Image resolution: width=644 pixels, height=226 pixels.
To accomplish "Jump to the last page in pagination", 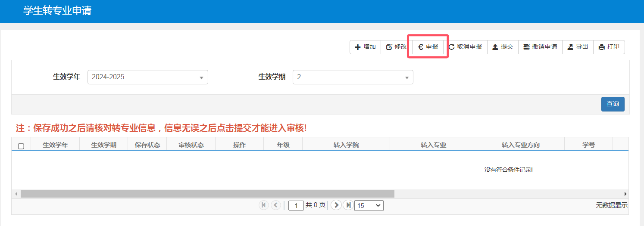I will pos(347,205).
